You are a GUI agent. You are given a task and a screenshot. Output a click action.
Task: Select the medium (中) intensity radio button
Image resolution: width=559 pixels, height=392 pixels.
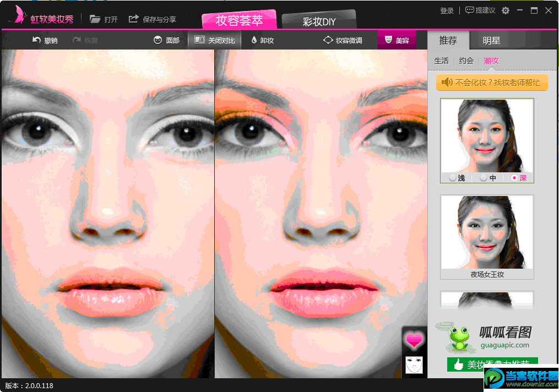[x=483, y=178]
